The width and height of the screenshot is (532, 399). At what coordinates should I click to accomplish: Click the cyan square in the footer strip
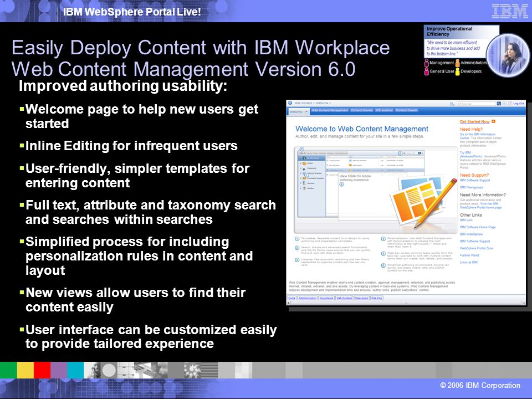coord(75,370)
